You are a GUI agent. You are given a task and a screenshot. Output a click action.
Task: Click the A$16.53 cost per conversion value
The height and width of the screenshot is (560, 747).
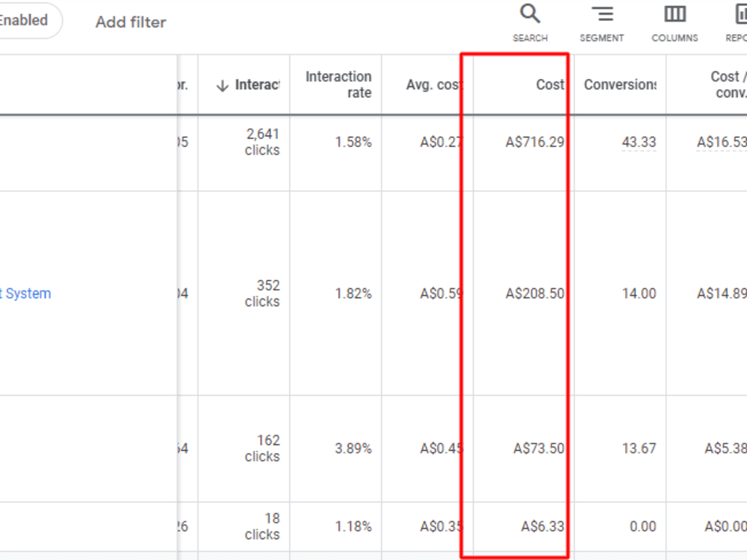722,142
